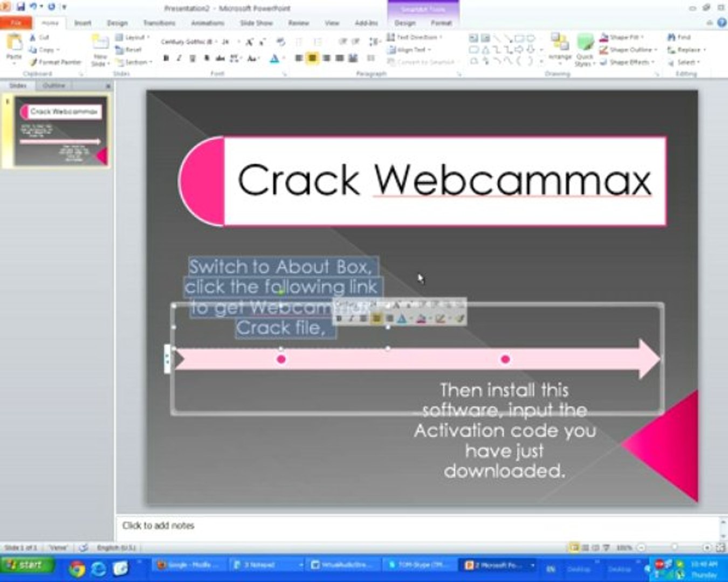This screenshot has width=728, height=582.
Task: Click Decrease Font Size icon
Action: click(x=262, y=42)
